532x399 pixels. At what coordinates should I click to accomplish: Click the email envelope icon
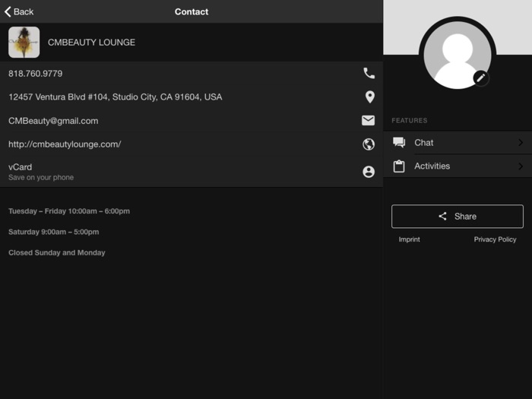pos(369,121)
